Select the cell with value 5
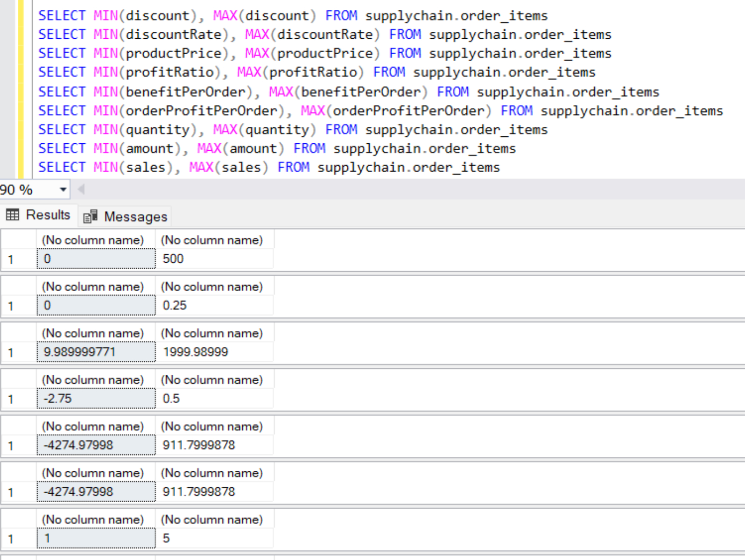Screen dimensions: 745x560 click(x=214, y=538)
